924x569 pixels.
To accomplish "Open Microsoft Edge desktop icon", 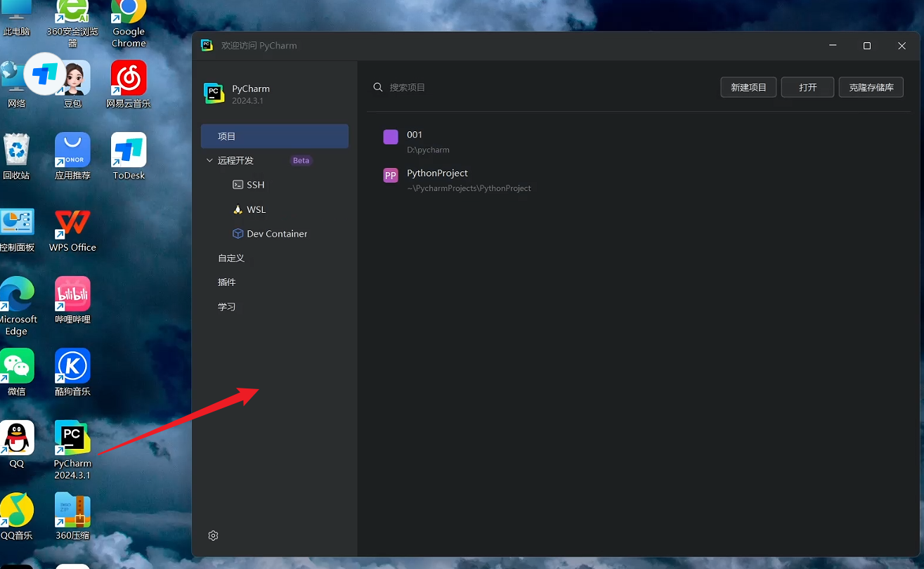I will 16,306.
